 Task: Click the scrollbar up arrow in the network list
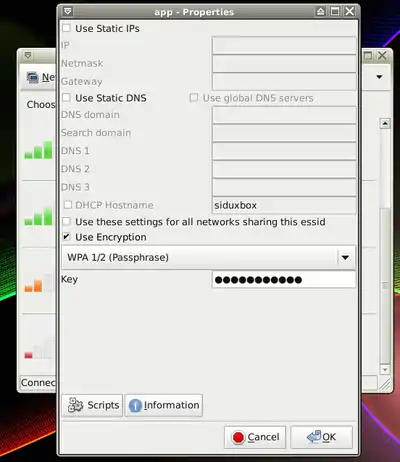[x=385, y=124]
